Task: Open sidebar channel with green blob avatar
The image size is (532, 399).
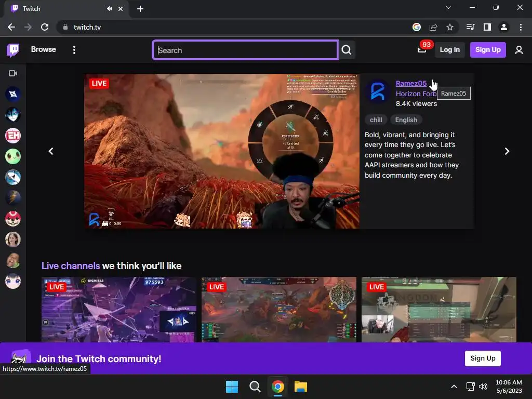Action: coord(13,156)
